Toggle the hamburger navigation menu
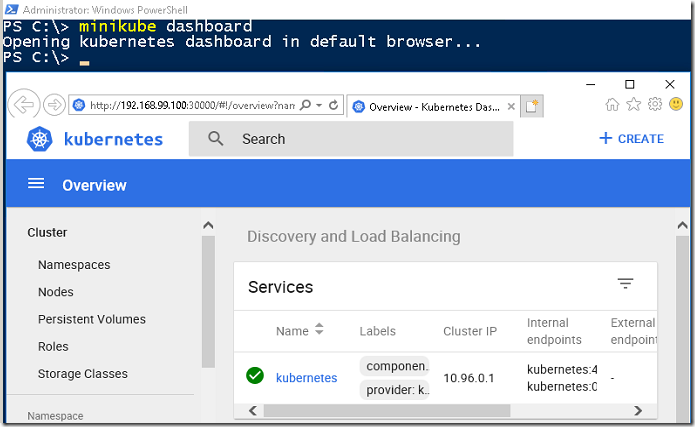The width and height of the screenshot is (695, 427). click(x=36, y=183)
